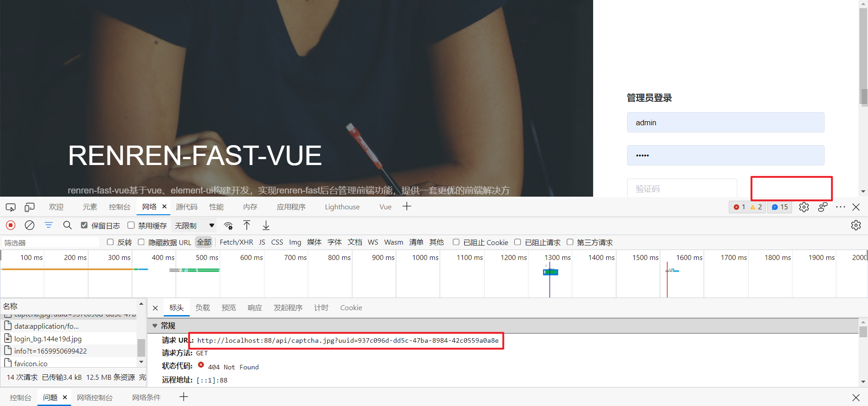Stop recording network log

point(11,225)
